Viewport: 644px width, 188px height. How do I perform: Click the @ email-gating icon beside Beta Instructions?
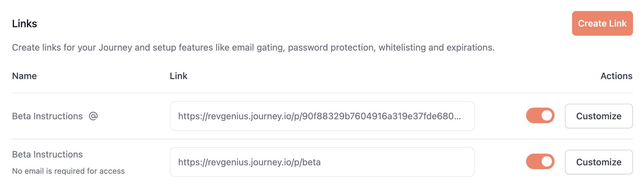[x=93, y=116]
